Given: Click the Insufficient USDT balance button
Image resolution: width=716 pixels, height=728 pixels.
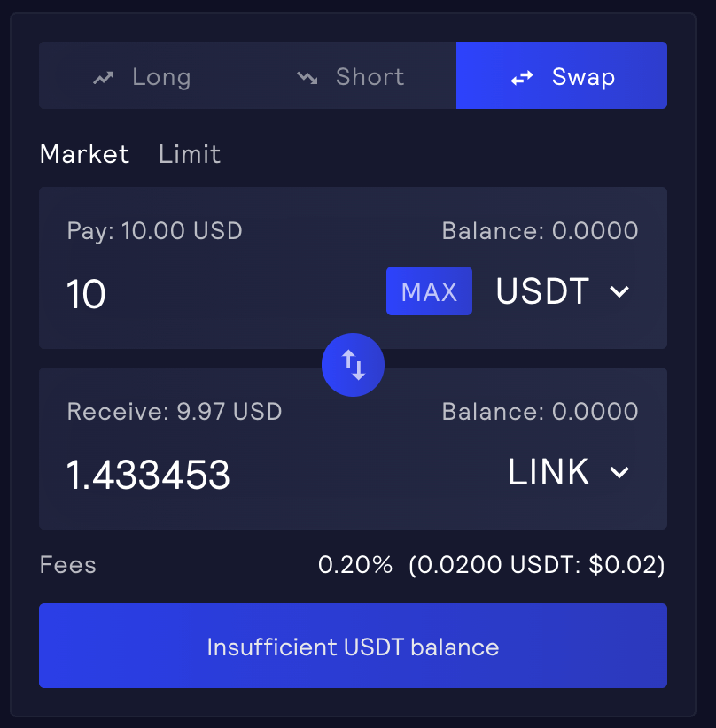Looking at the screenshot, I should (353, 647).
